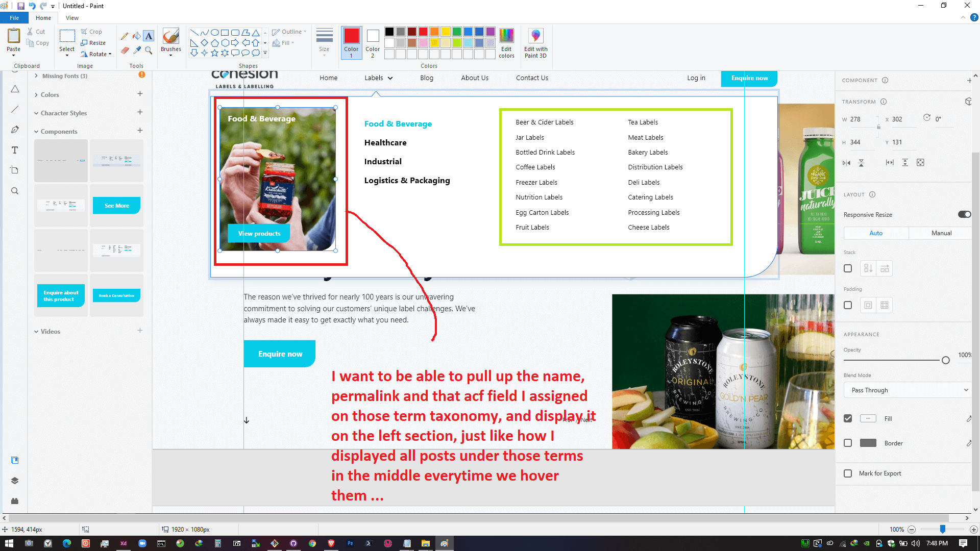Click the Resize command
This screenshot has width=980, height=551.
93,43
